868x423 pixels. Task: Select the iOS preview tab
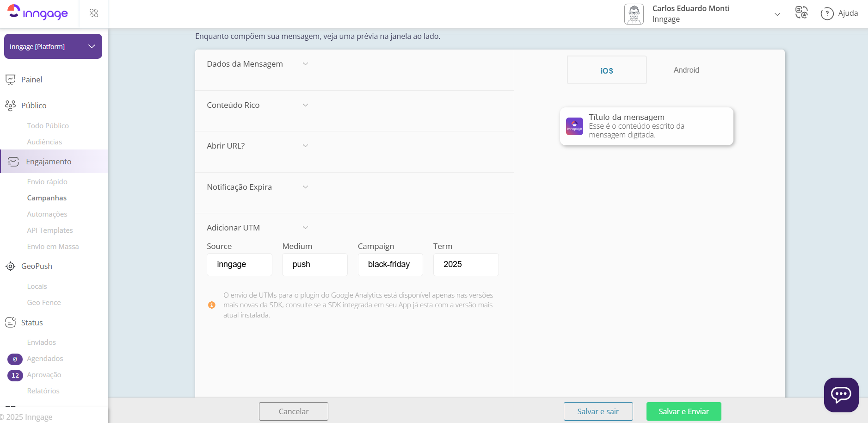(607, 70)
